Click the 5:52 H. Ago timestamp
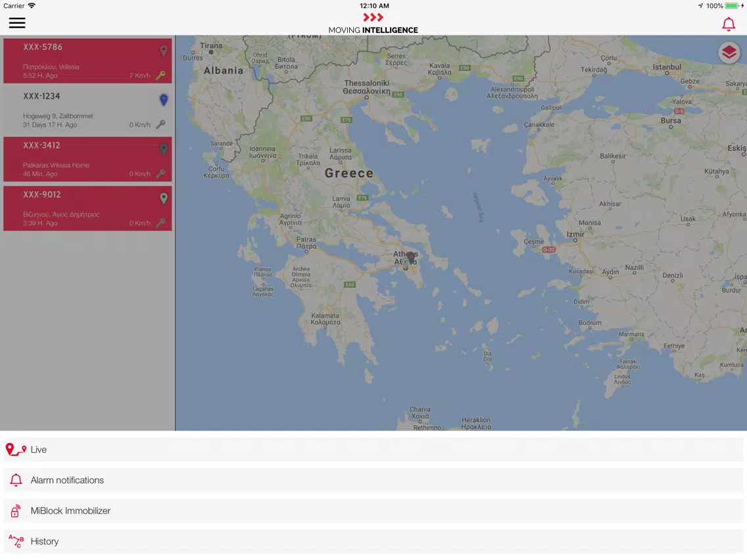This screenshot has height=560, width=747. pos(40,76)
